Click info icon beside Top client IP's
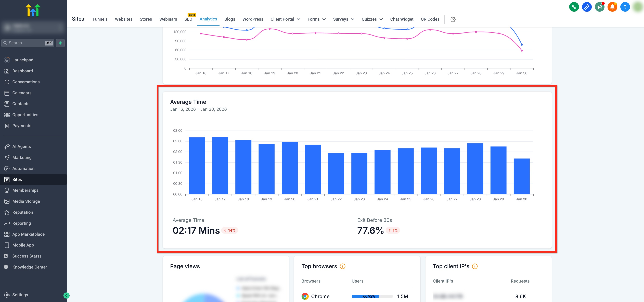This screenshot has width=644, height=302. coord(474,266)
